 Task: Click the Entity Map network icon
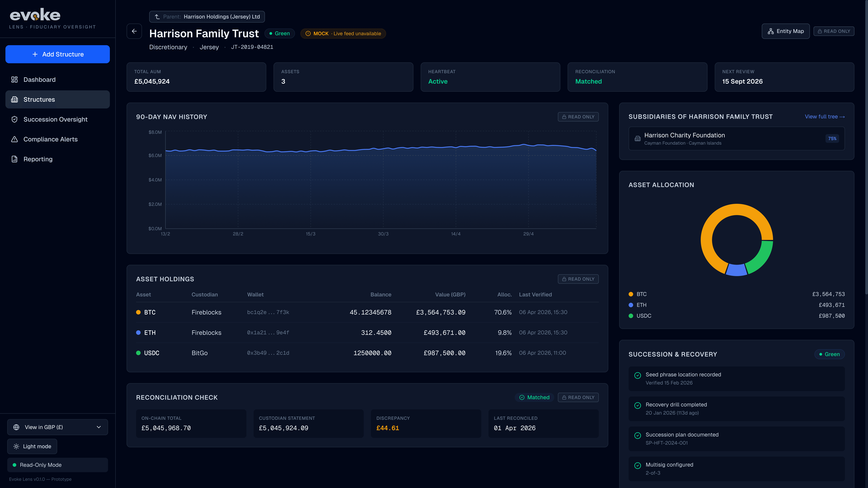coord(771,31)
